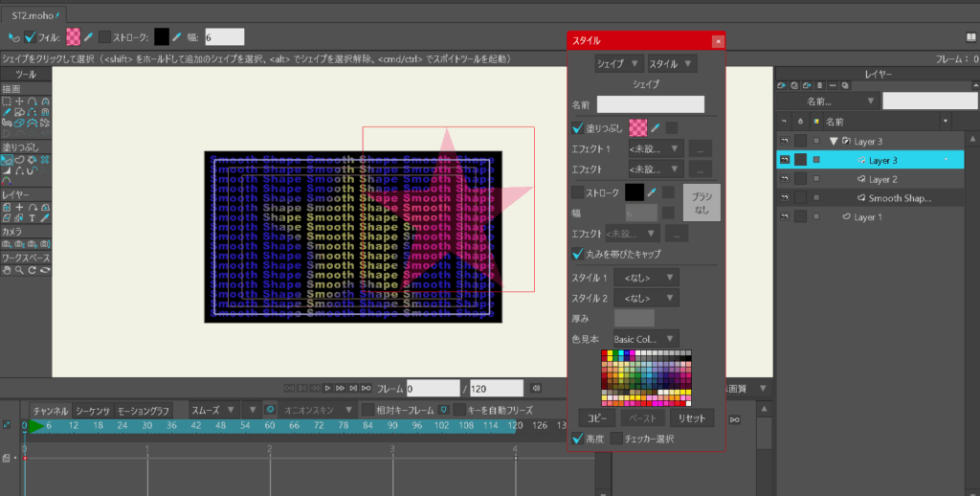Enable the ストローク checkbox in the Style panel
Image resolution: width=980 pixels, height=496 pixels.
click(577, 192)
